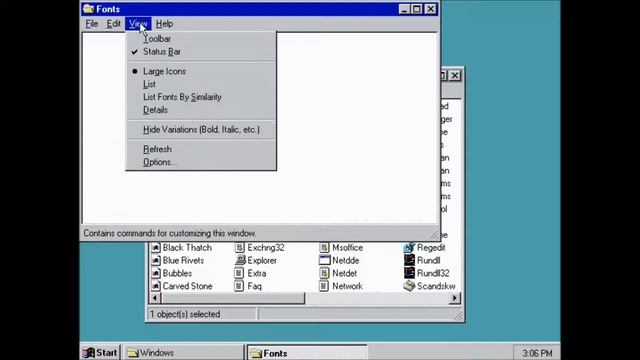Viewport: 640px width, 360px height.
Task: Click the horizontal scrollbar thumb in Windows window
Action: click(233, 298)
